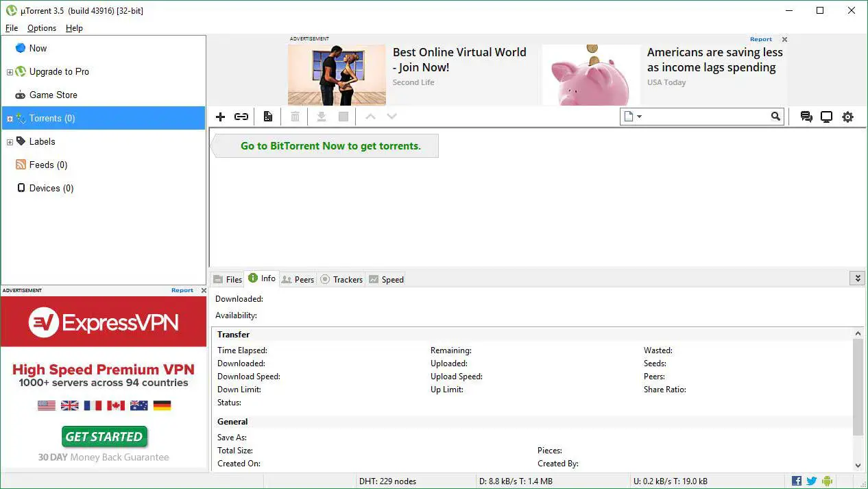Click the Now sidebar icon
This screenshot has width=868, height=489.
(21, 48)
